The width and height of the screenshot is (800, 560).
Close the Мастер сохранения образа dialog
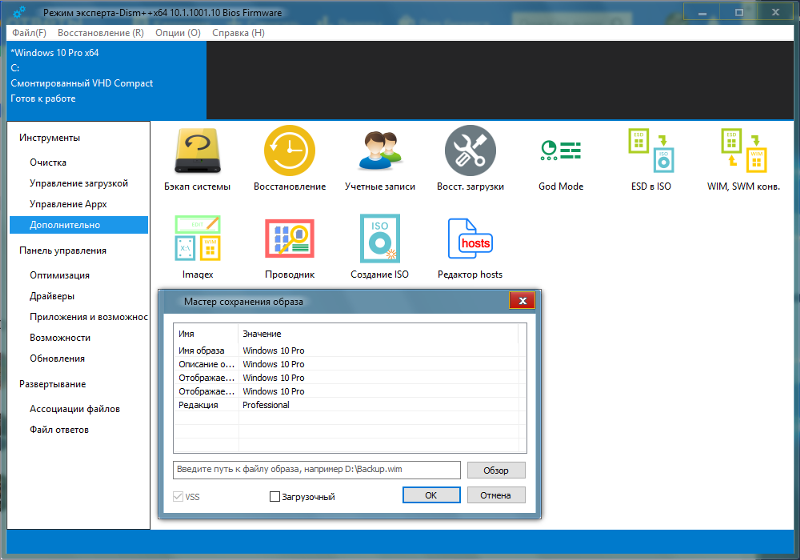522,301
